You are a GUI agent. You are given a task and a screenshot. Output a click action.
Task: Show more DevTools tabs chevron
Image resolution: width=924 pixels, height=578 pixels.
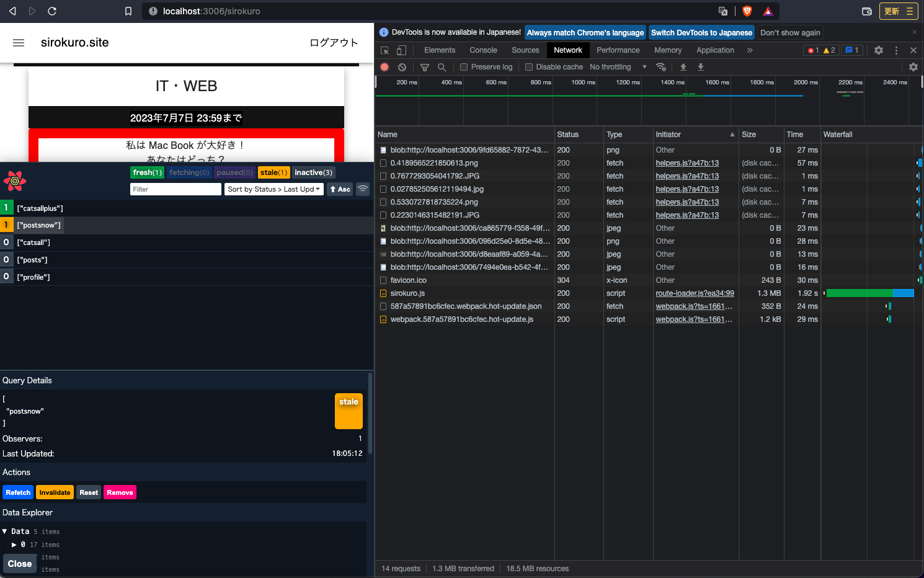pyautogui.click(x=750, y=50)
